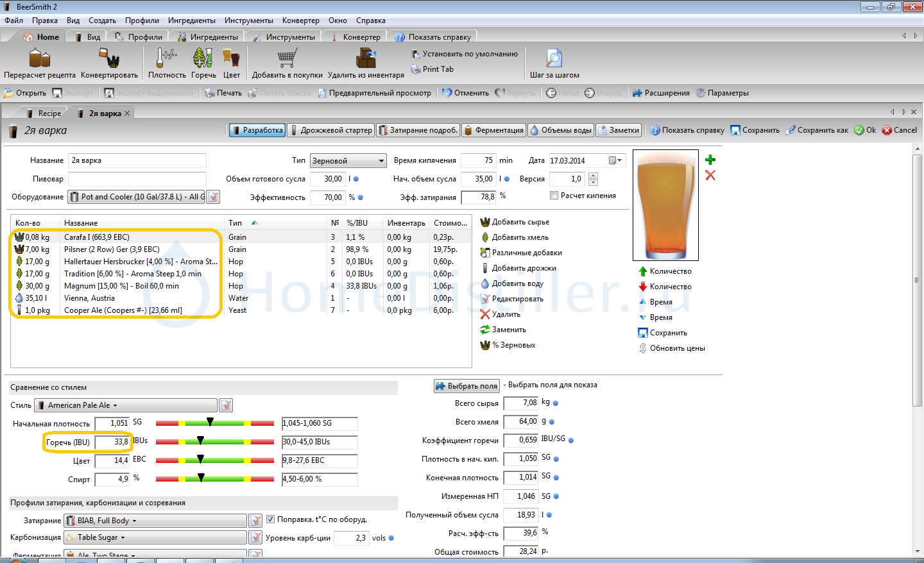Click Отменить undo button

point(466,93)
